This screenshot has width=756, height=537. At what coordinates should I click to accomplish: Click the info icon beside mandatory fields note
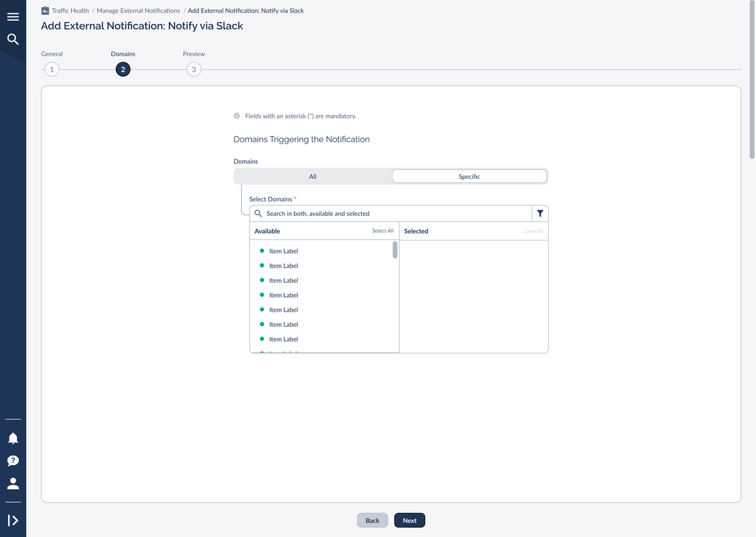237,116
